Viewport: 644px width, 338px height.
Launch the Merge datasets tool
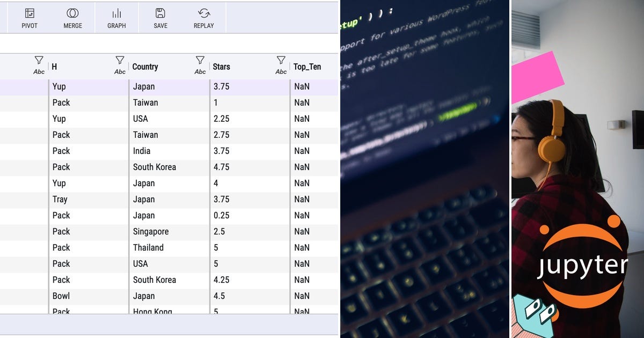(72, 17)
